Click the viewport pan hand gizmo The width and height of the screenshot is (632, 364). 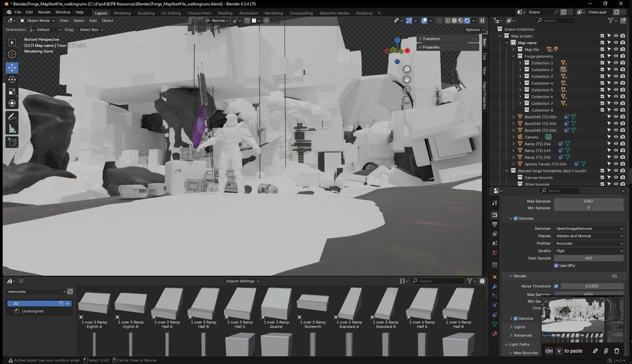(407, 79)
